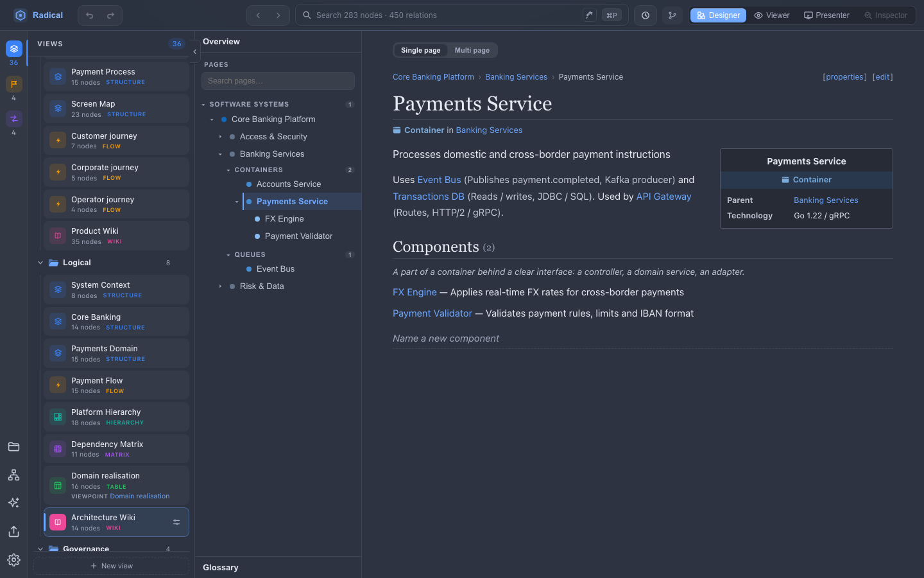Open the history clock icon
This screenshot has width=924, height=578.
646,15
